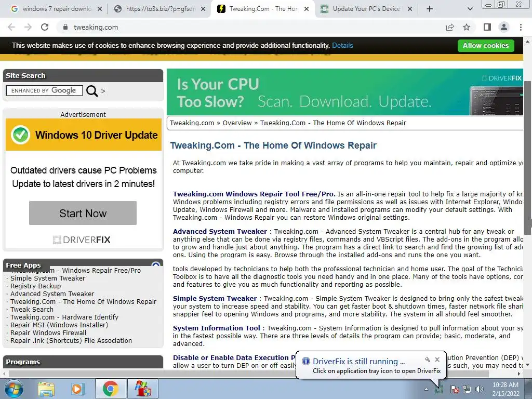This screenshot has height=399, width=532.
Task: Open Advanced System Tweaker in Free Apps list
Action: point(52,294)
